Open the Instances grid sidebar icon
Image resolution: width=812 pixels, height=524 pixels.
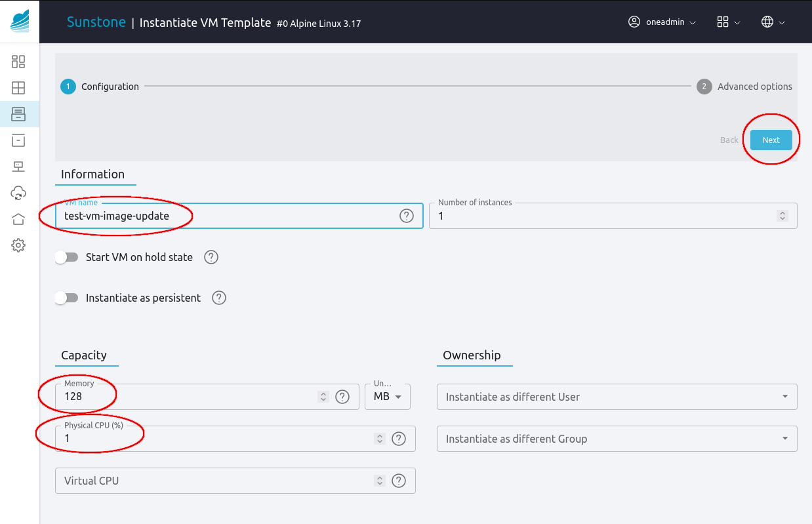pos(18,88)
